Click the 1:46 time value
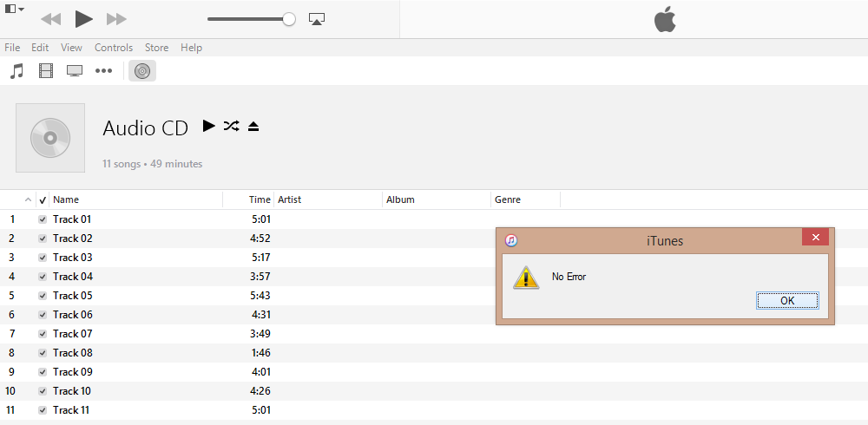 pyautogui.click(x=260, y=353)
